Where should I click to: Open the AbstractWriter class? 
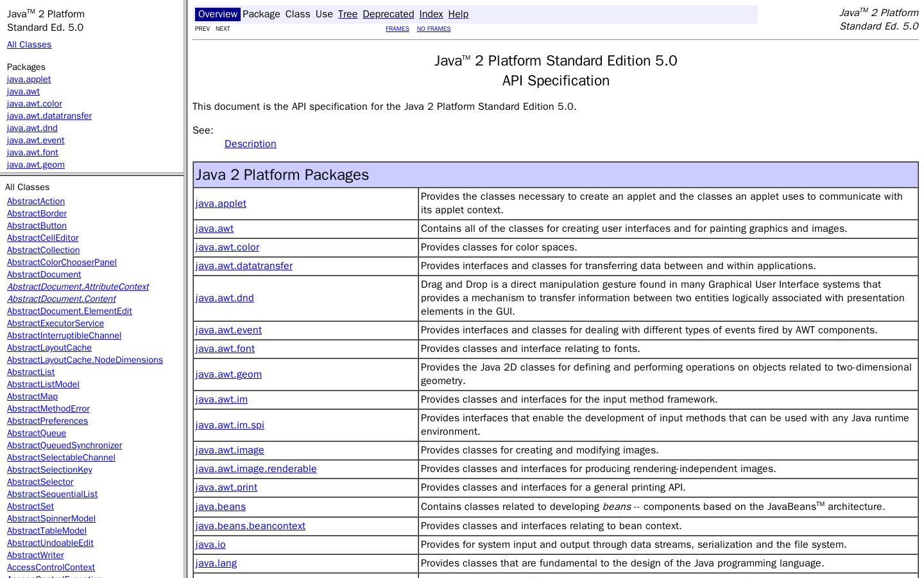point(35,555)
